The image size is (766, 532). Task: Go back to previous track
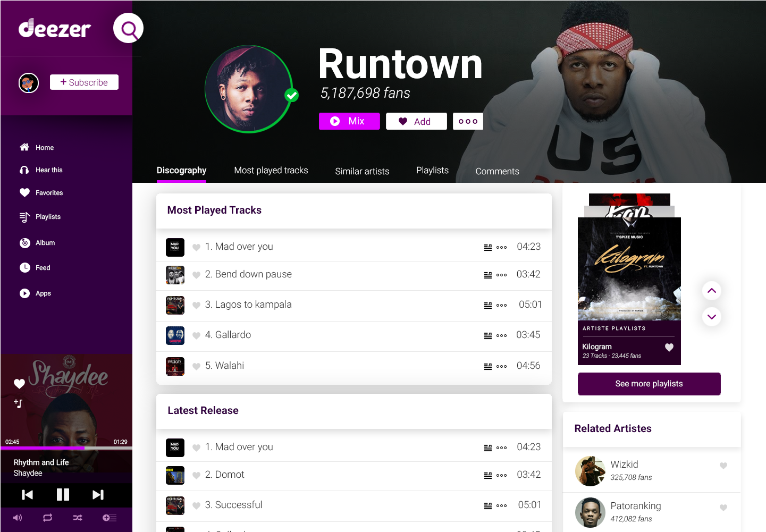click(27, 495)
